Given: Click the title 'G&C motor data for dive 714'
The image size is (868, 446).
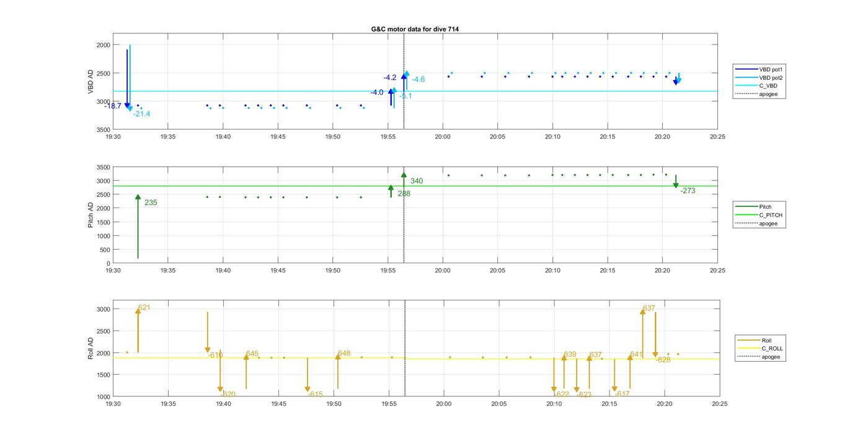Looking at the screenshot, I should click(415, 29).
